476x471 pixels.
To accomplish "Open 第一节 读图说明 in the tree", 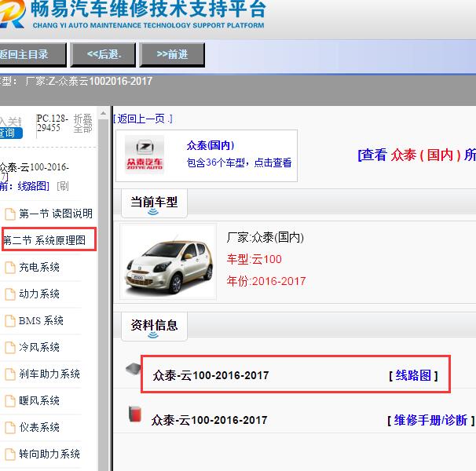I will (x=56, y=214).
